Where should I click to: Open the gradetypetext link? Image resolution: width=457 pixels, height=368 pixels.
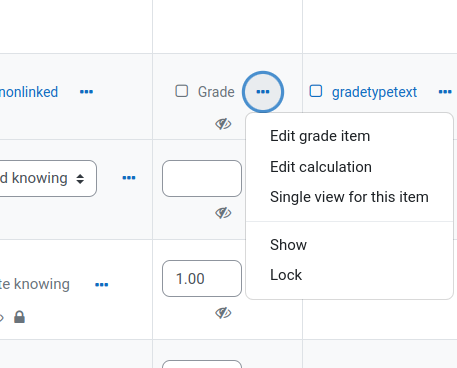pos(374,92)
